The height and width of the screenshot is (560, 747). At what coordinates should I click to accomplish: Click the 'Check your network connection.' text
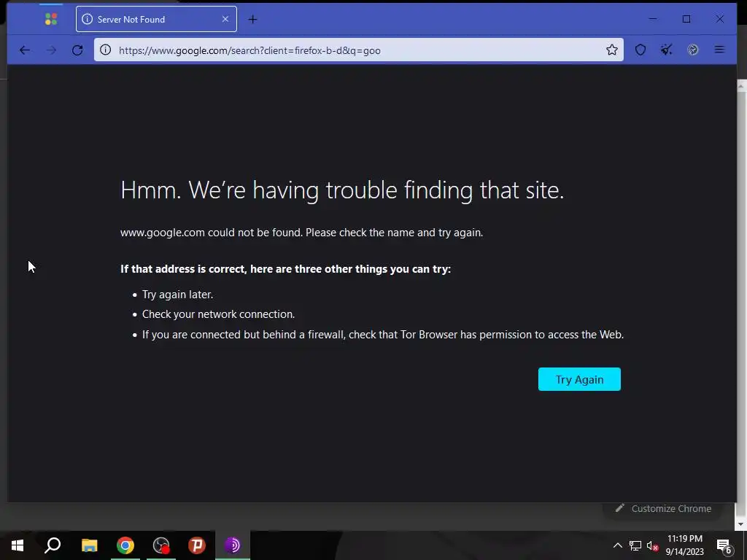[218, 314]
